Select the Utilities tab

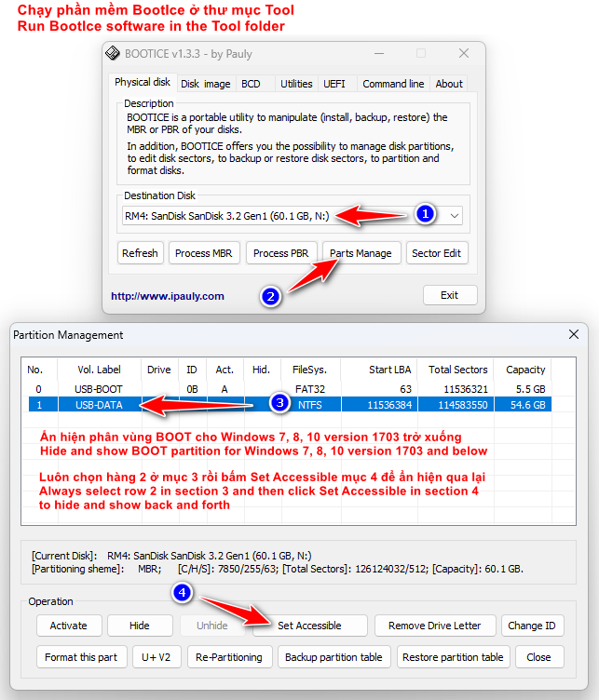pyautogui.click(x=296, y=84)
